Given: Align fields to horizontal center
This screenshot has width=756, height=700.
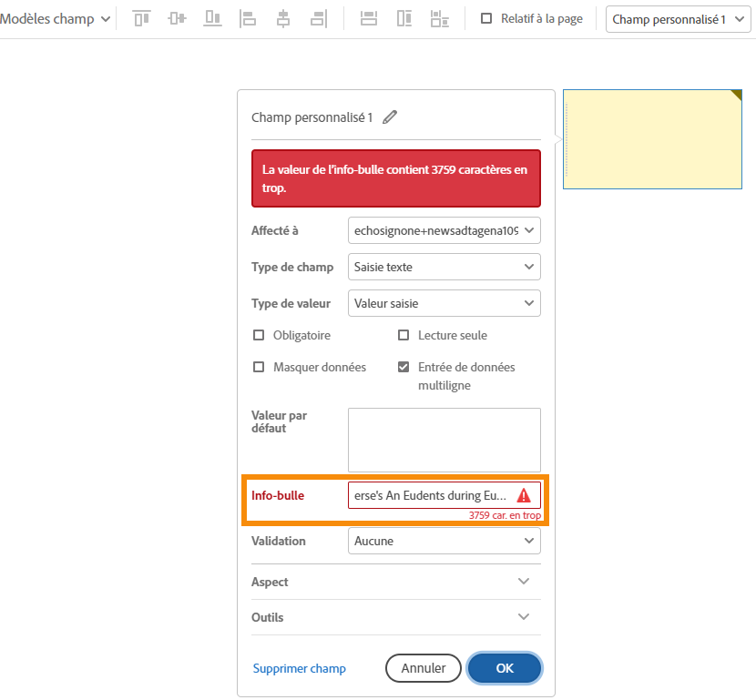Looking at the screenshot, I should coord(283,19).
